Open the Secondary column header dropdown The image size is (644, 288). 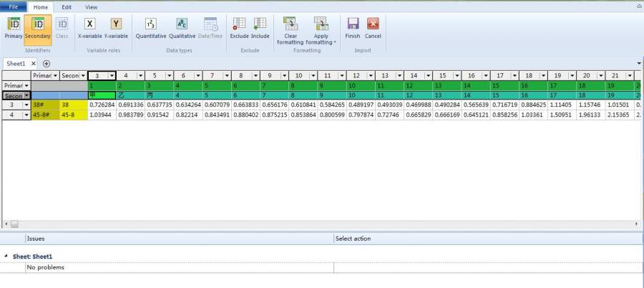point(83,76)
